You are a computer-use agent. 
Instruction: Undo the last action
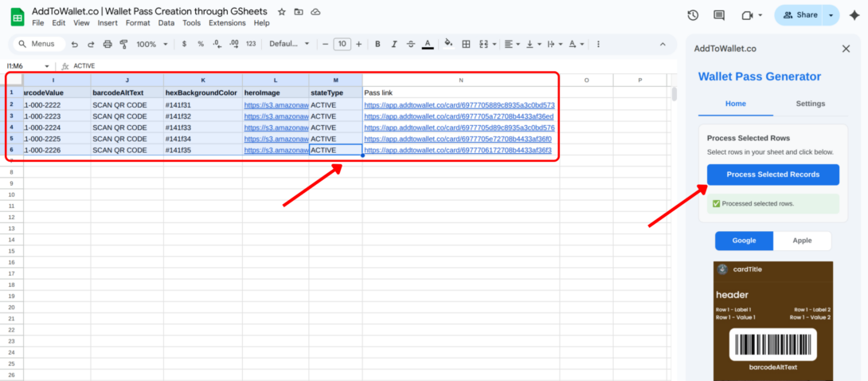pyautogui.click(x=75, y=45)
